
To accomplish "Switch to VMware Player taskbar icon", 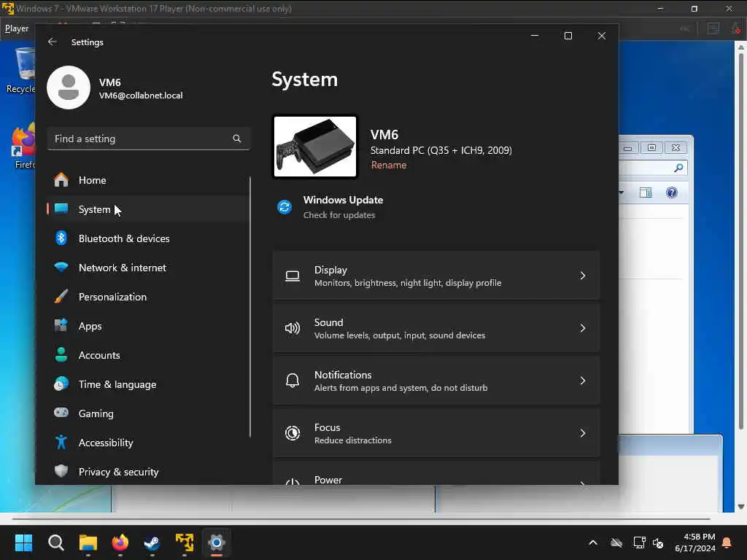I will (185, 542).
